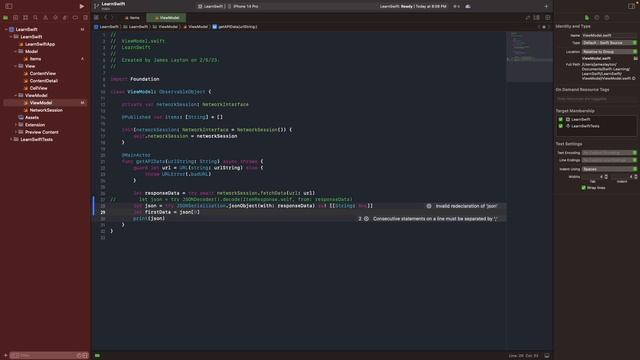This screenshot has height=360, width=640.
Task: Open editor review/code review arrows icon
Action: (528, 18)
